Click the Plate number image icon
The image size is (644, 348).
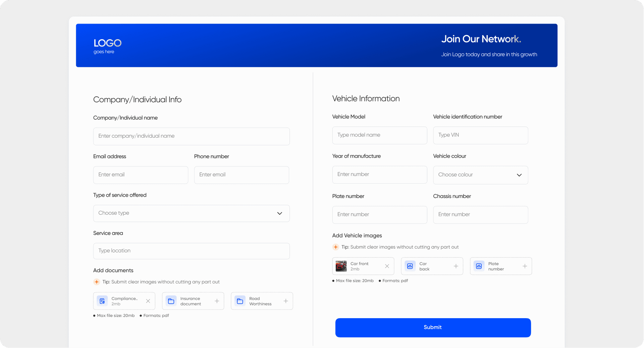tap(479, 266)
